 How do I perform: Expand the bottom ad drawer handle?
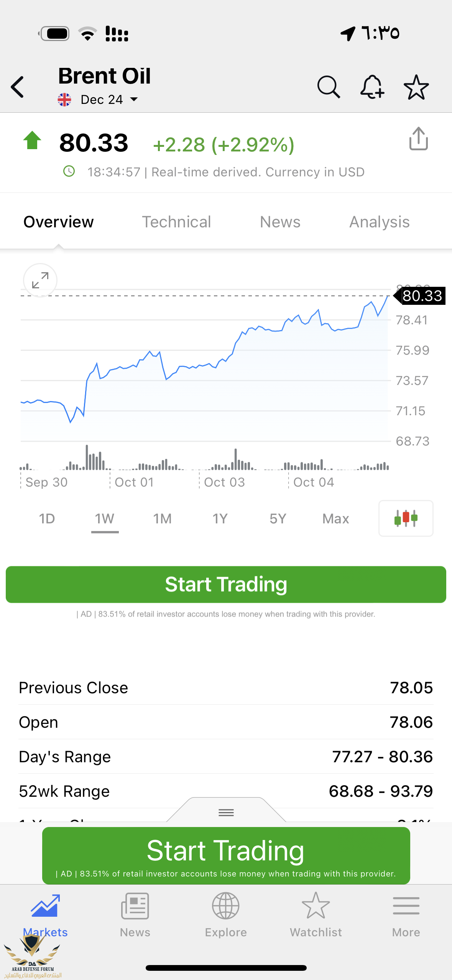point(226,812)
